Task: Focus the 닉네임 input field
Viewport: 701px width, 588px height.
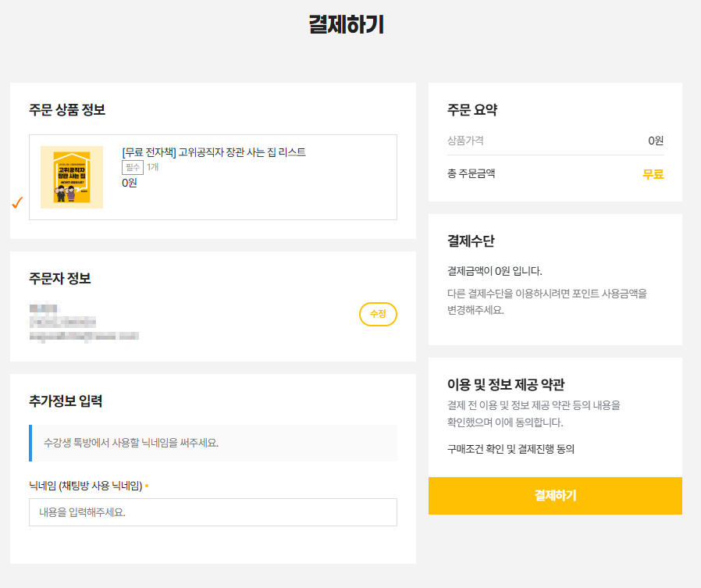Action: (x=212, y=513)
